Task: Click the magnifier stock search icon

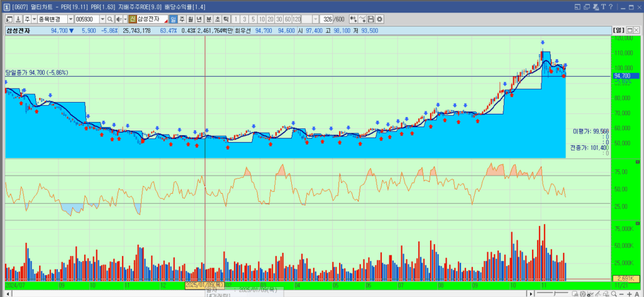Action: click(110, 20)
